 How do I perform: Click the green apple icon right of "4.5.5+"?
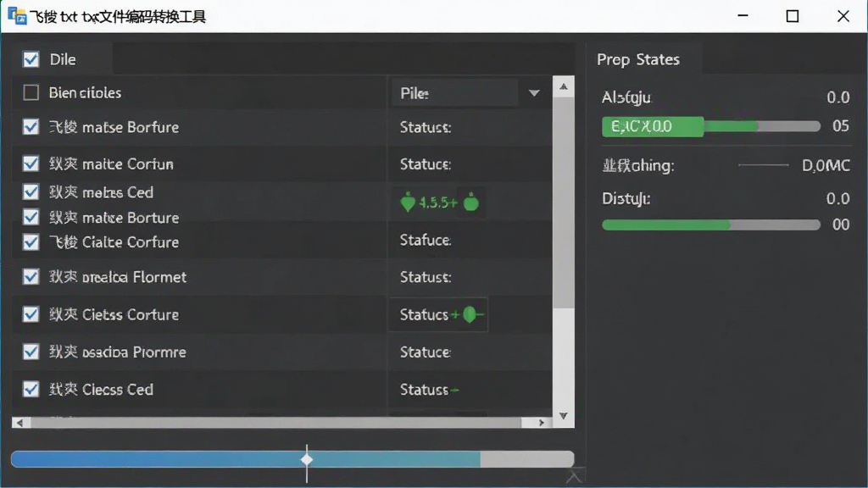pos(471,202)
